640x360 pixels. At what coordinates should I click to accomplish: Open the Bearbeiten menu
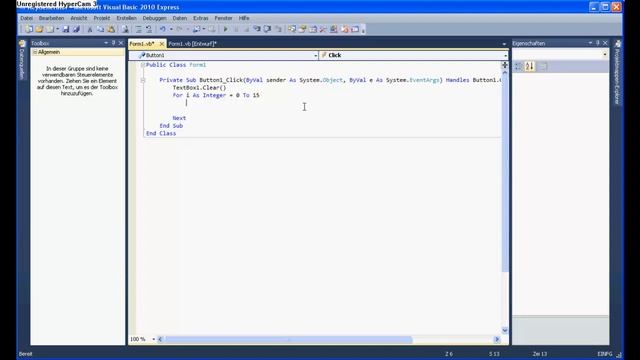(x=51, y=18)
